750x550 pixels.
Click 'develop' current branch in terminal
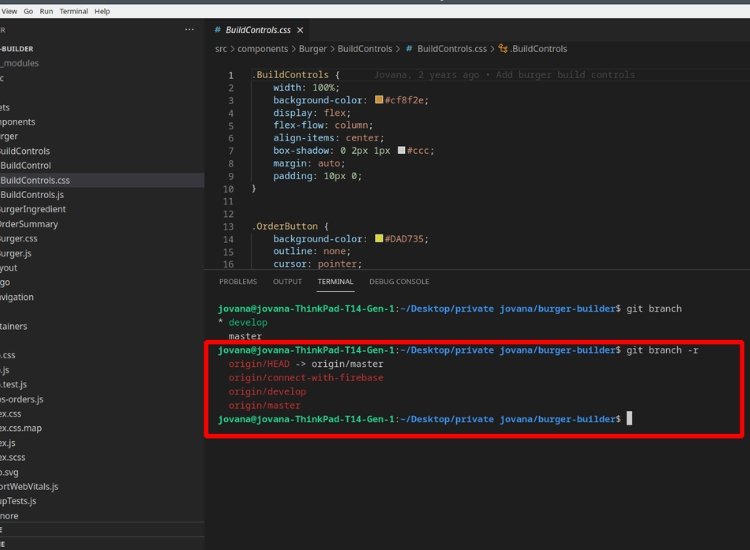248,322
